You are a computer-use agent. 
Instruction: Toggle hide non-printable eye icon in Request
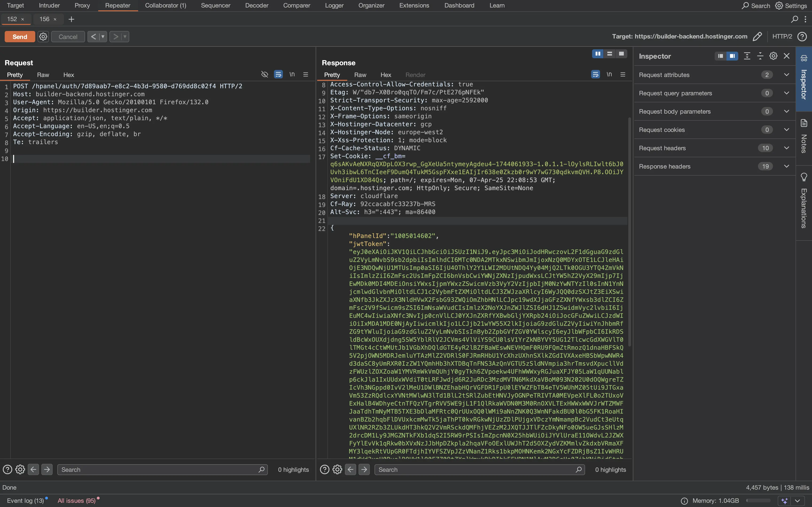pyautogui.click(x=264, y=74)
